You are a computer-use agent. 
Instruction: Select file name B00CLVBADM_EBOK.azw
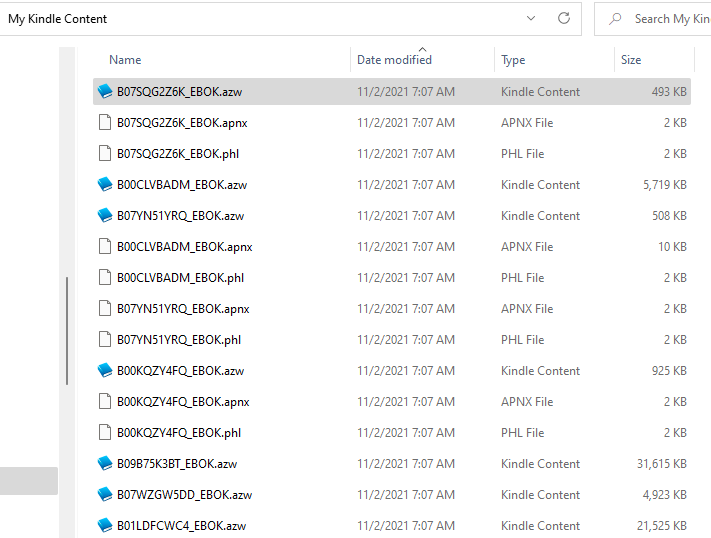182,185
